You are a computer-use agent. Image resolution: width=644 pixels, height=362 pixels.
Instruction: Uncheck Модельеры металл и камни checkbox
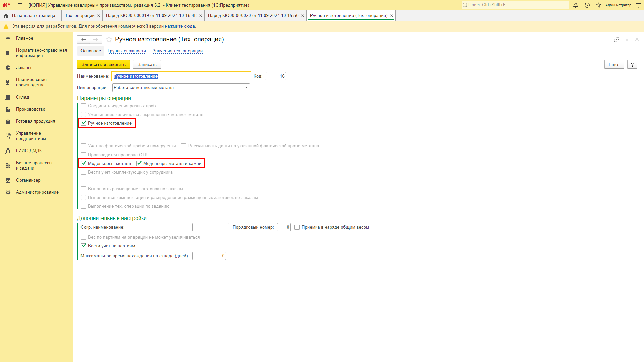139,163
